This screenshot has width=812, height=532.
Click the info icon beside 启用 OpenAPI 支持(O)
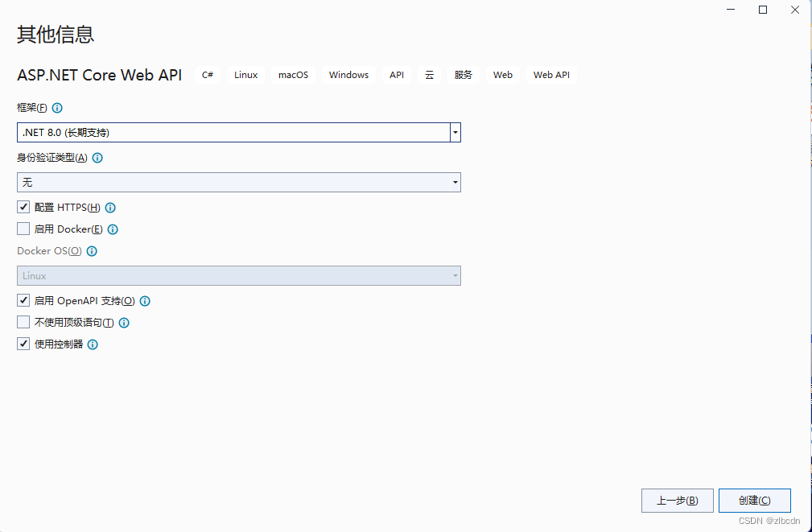coord(145,301)
